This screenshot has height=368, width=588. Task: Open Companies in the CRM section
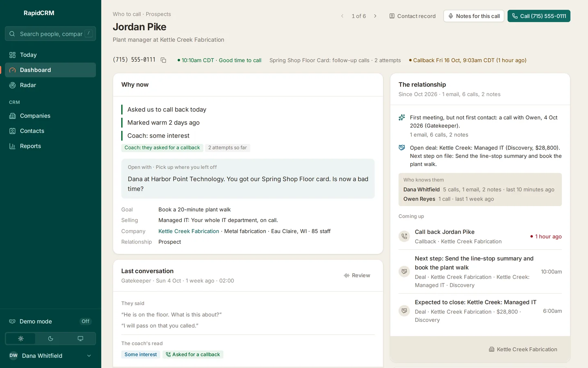click(x=51, y=116)
